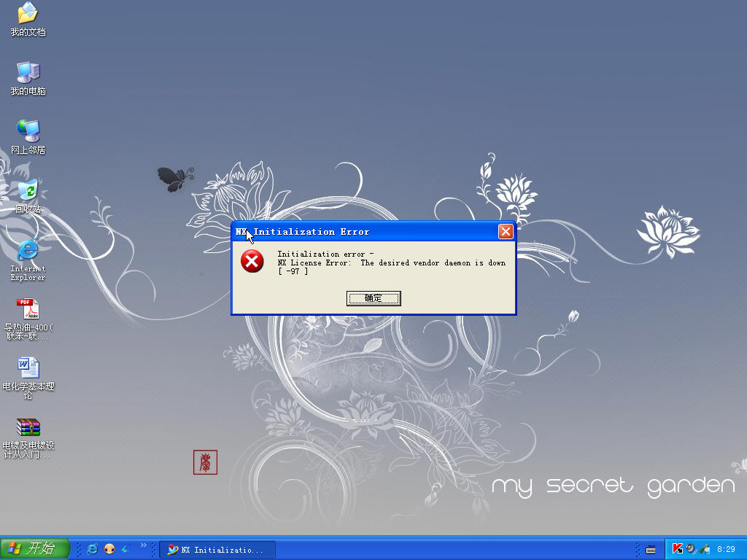Click the volume tray icon
747x560 pixels.
coord(691,549)
